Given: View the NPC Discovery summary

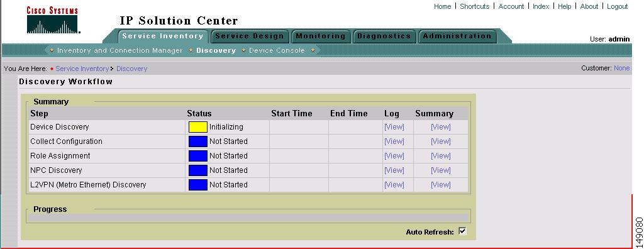Looking at the screenshot, I should pyautogui.click(x=441, y=170).
